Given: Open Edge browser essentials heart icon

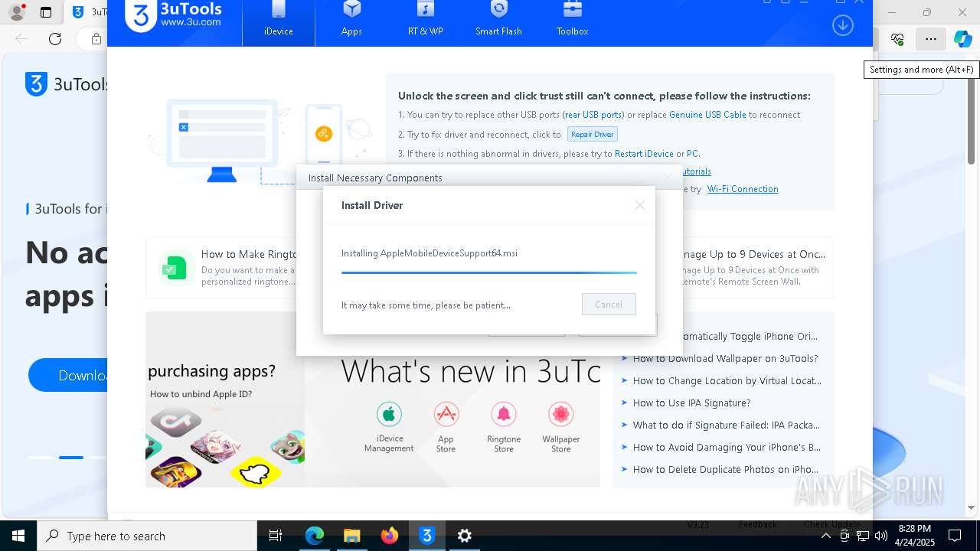Looking at the screenshot, I should 897,38.
